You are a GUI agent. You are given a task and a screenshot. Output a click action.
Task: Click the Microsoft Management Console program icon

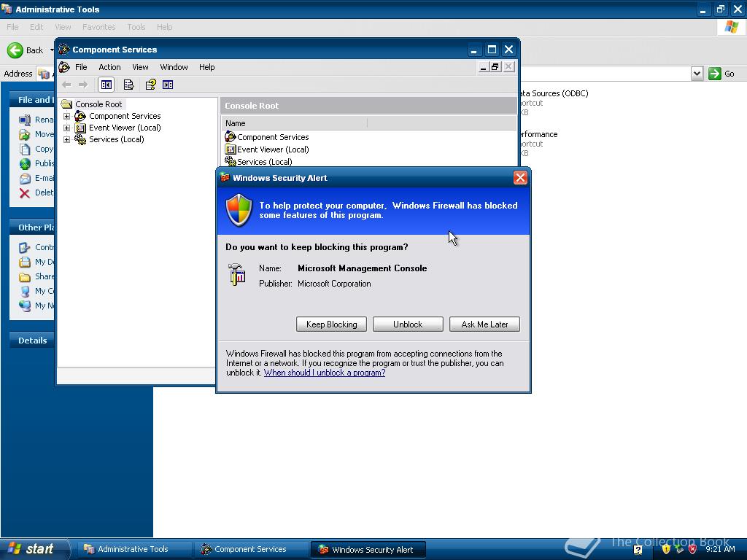point(236,275)
